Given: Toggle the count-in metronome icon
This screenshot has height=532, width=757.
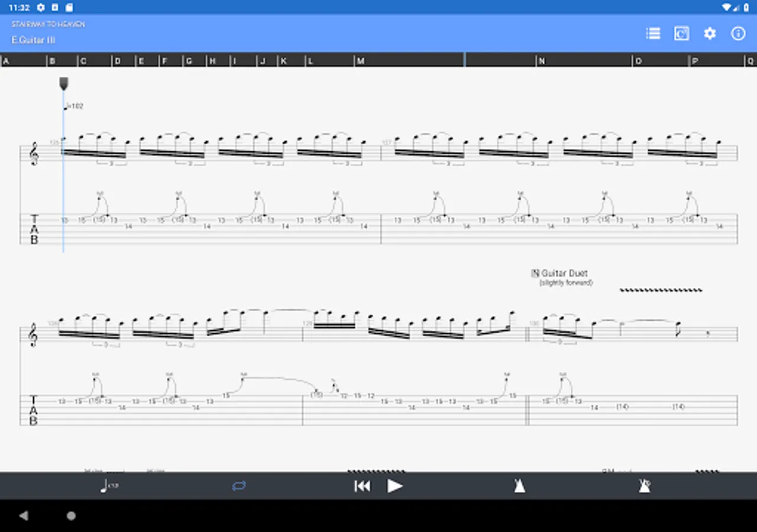Looking at the screenshot, I should click(645, 486).
